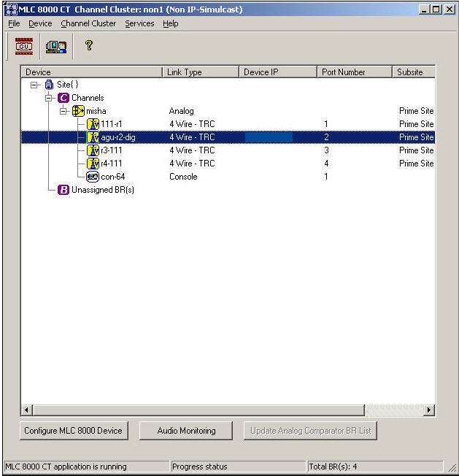Click the GU red toolbar icon
The image size is (459, 476).
point(24,47)
